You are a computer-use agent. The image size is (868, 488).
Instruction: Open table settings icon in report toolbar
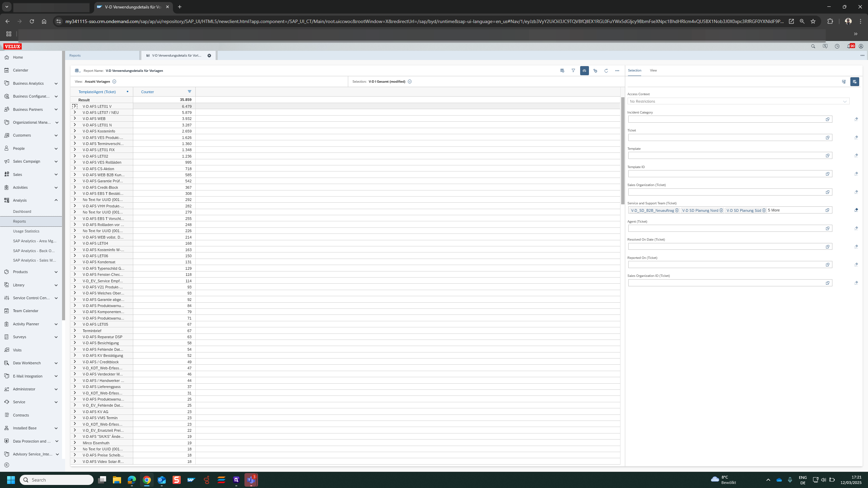pos(562,70)
